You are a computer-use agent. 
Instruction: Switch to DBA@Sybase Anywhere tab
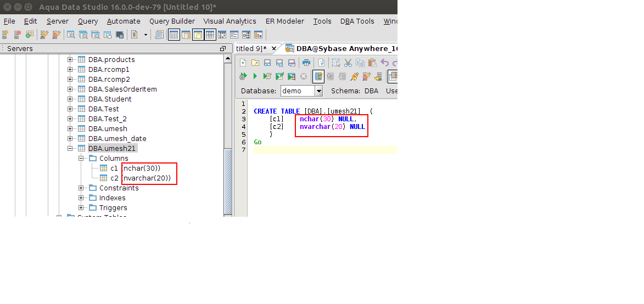pos(341,48)
